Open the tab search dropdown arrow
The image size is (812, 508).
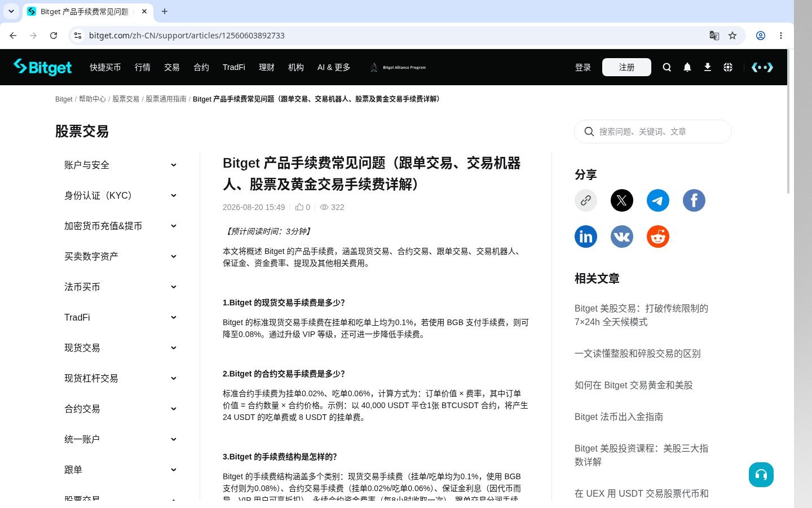[11, 11]
